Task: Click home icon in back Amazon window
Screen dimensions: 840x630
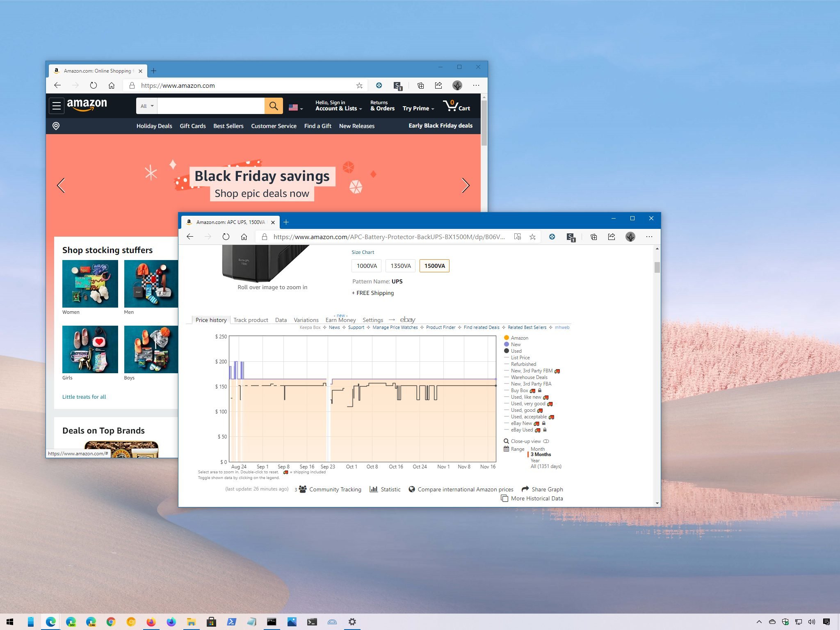Action: point(112,85)
